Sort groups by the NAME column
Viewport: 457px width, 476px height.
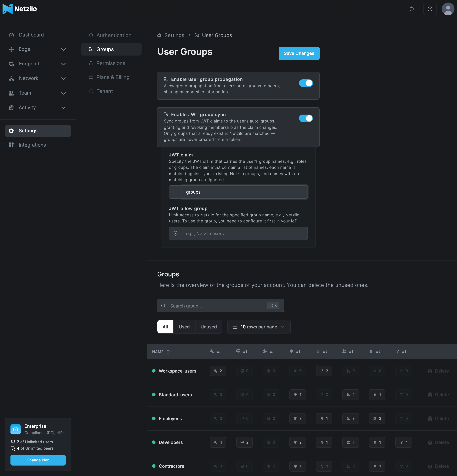click(162, 352)
